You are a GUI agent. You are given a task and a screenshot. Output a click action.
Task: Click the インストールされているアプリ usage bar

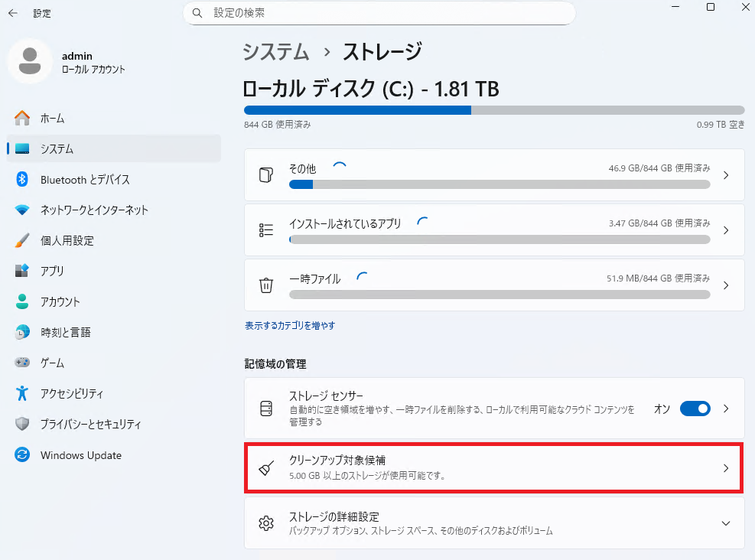pos(500,239)
